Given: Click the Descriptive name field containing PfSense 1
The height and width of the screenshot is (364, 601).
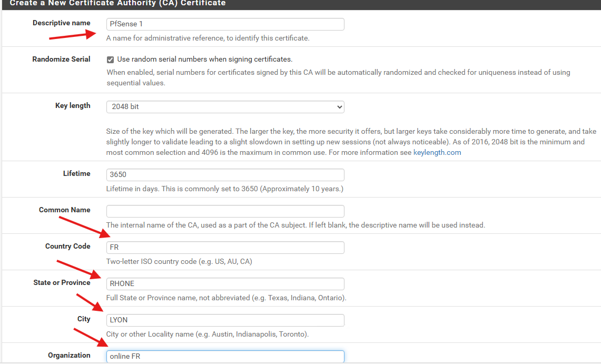Looking at the screenshot, I should pyautogui.click(x=225, y=24).
